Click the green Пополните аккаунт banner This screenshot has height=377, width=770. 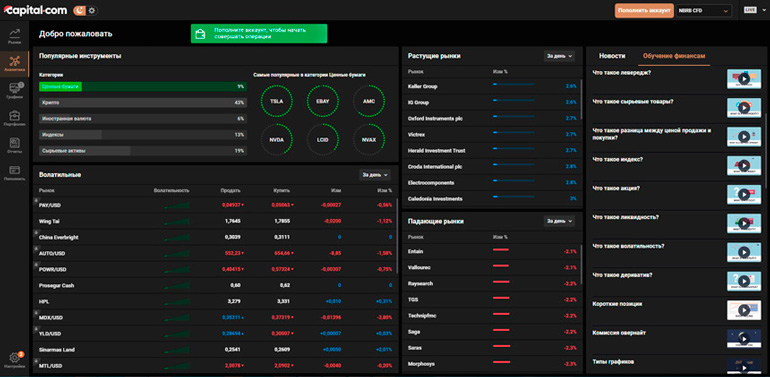pos(259,33)
